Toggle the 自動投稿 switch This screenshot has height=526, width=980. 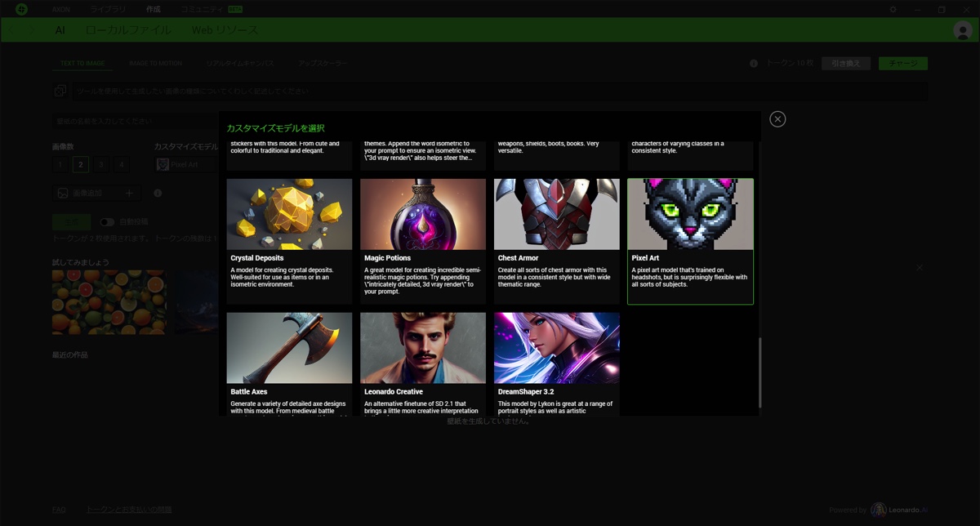click(x=107, y=222)
